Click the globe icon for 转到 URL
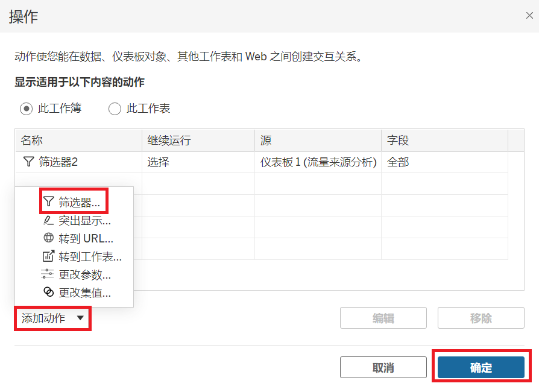The image size is (539, 392). click(x=48, y=238)
